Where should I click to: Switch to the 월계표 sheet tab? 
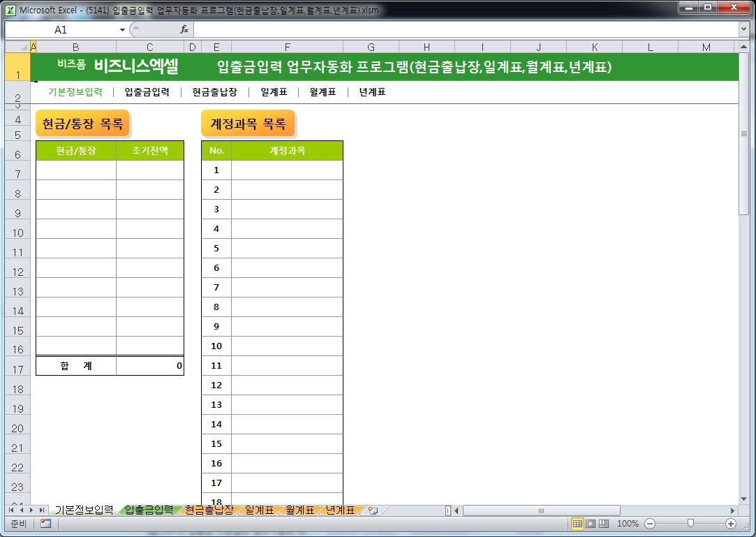(300, 510)
